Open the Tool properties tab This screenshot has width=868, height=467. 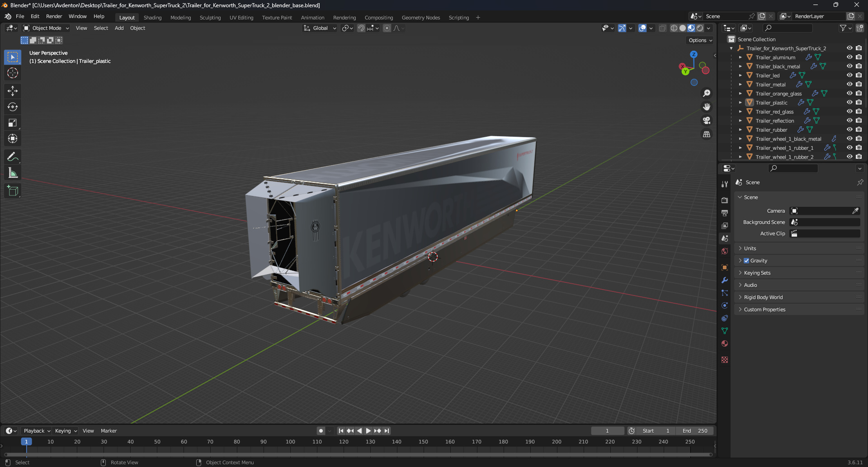tap(725, 184)
